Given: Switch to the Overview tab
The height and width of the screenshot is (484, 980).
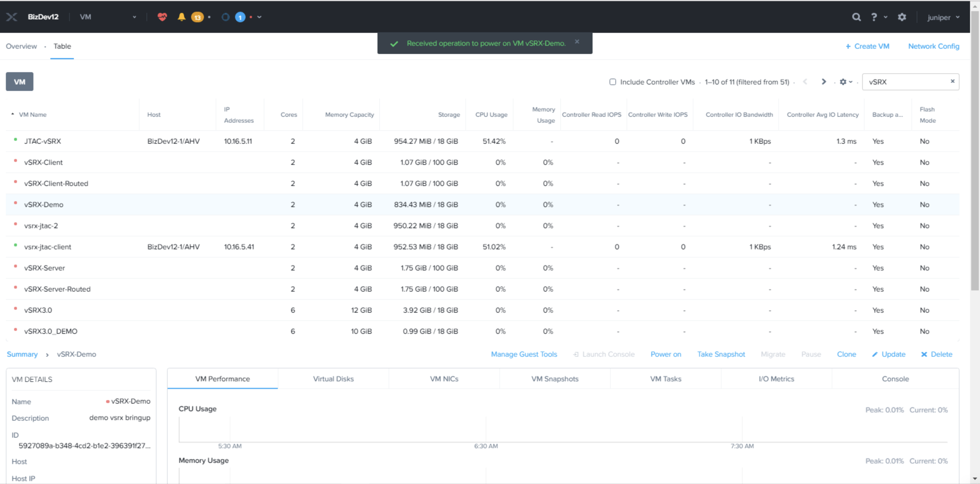Looking at the screenshot, I should tap(21, 46).
